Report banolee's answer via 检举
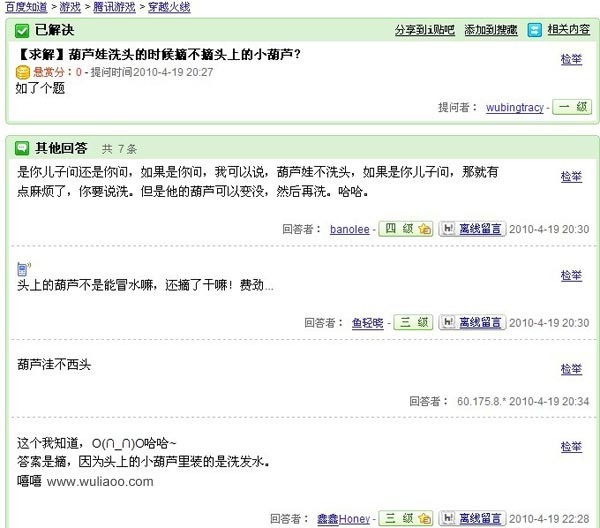This screenshot has height=528, width=600. [571, 176]
